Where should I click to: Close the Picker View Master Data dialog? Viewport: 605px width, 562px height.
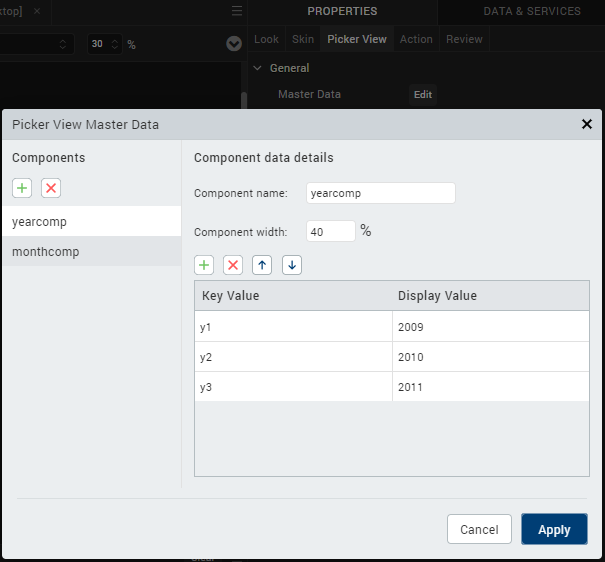click(587, 124)
